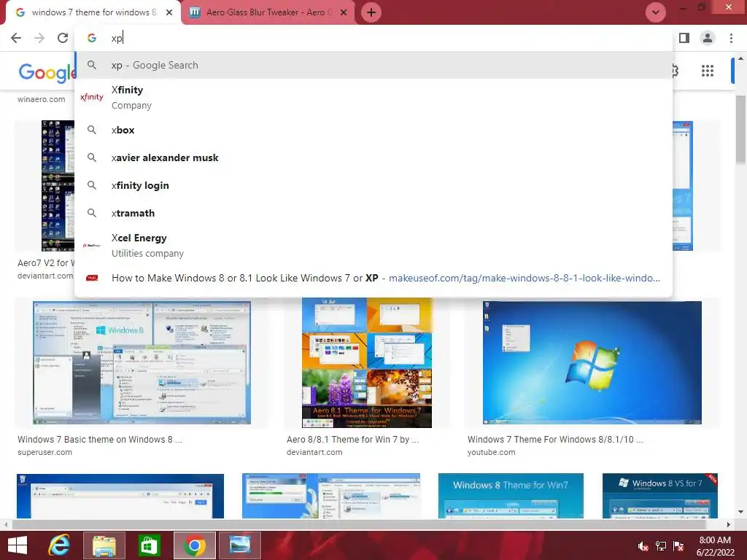This screenshot has width=747, height=560.
Task: Click the vertical scrollbar thumb
Action: pyautogui.click(x=741, y=130)
